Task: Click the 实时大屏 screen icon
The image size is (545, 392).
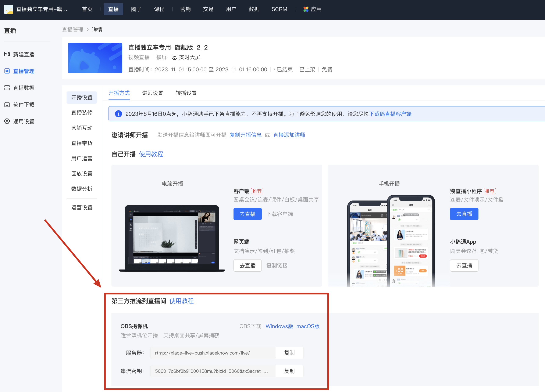Action: [174, 57]
